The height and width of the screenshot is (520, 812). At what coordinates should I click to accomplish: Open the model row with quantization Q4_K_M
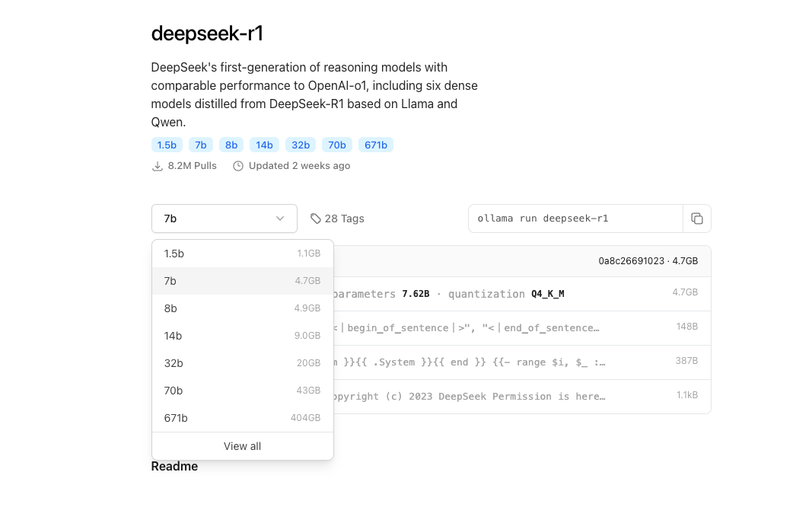click(522, 294)
